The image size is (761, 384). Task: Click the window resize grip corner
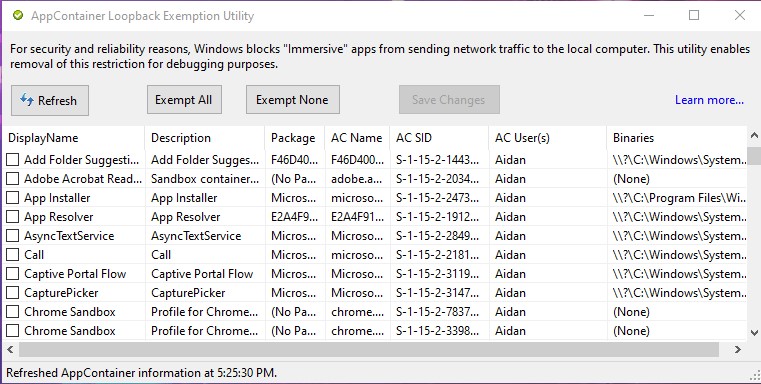click(755, 374)
